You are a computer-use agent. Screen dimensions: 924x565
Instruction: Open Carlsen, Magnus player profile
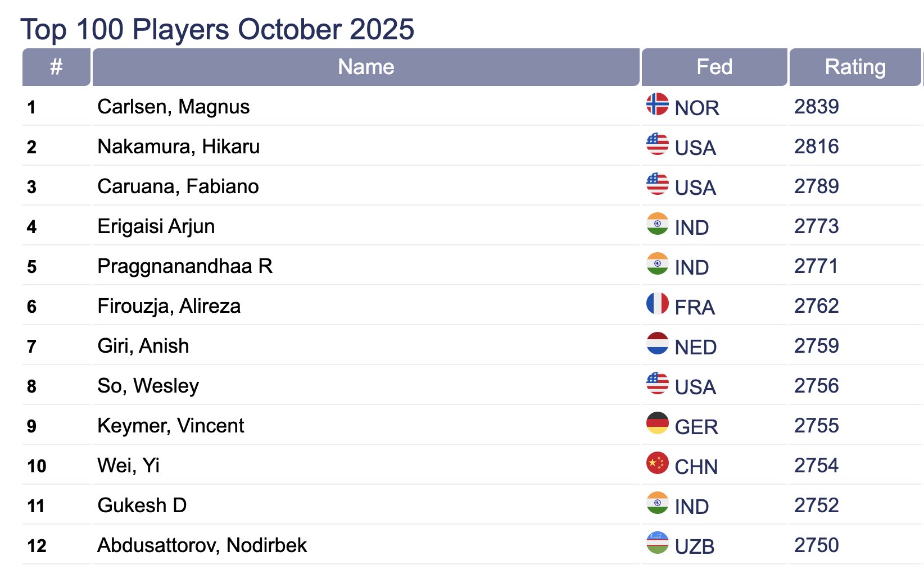173,107
